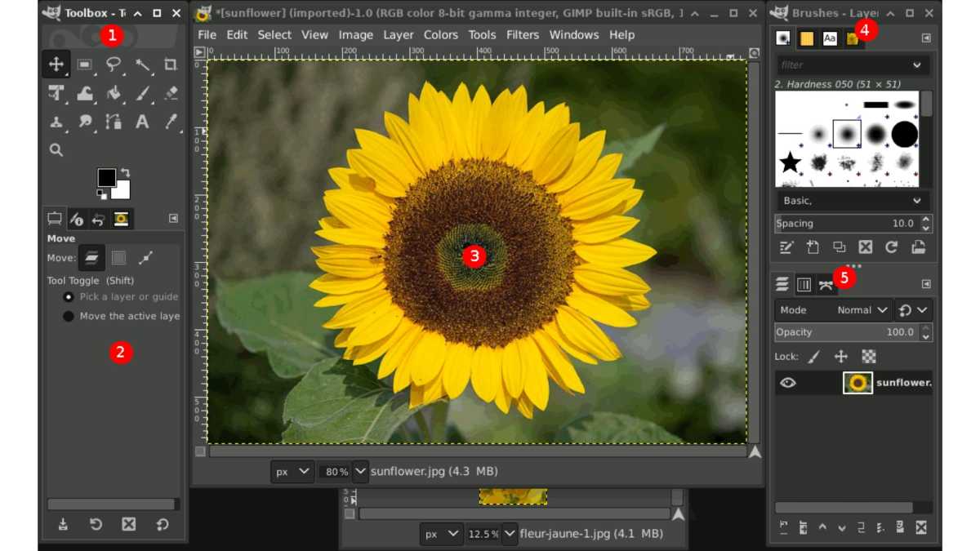The image size is (980, 551).
Task: Select the Fuzzy Select magic wand tool
Action: [x=142, y=64]
